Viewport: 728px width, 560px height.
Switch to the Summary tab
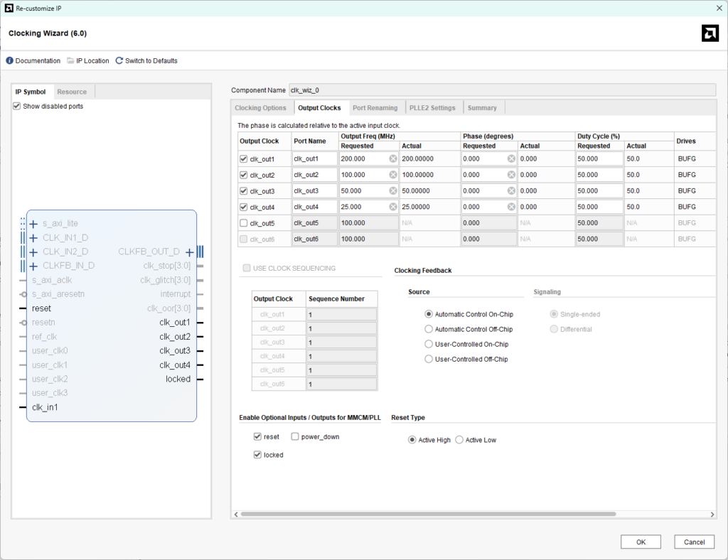click(x=482, y=107)
